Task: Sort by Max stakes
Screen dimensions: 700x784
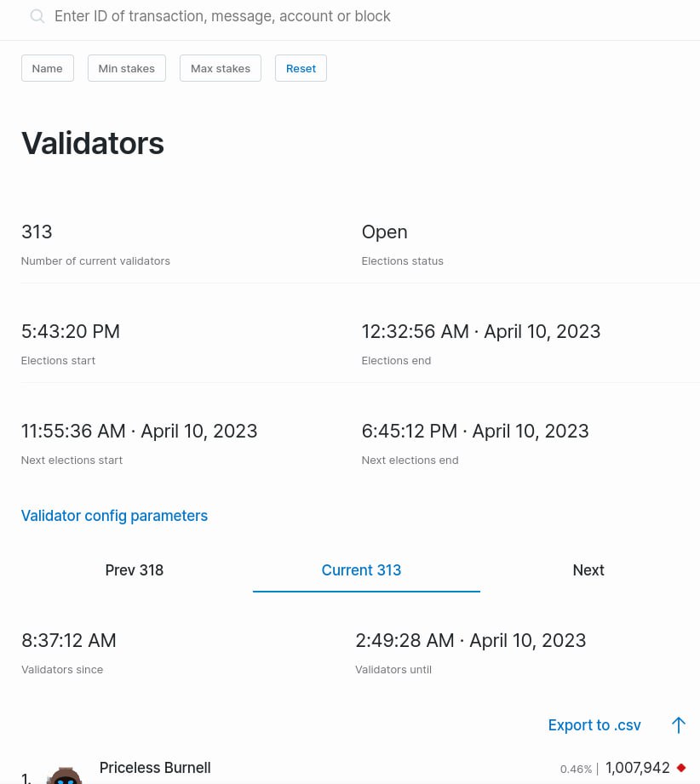Action: point(221,68)
